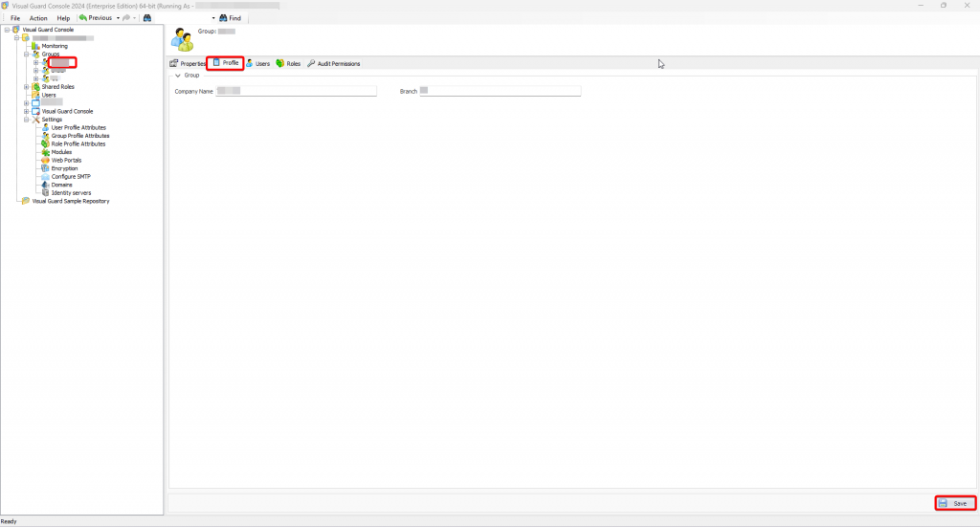Select Domains icon in Settings list
This screenshot has width=980, height=527.
(x=45, y=185)
